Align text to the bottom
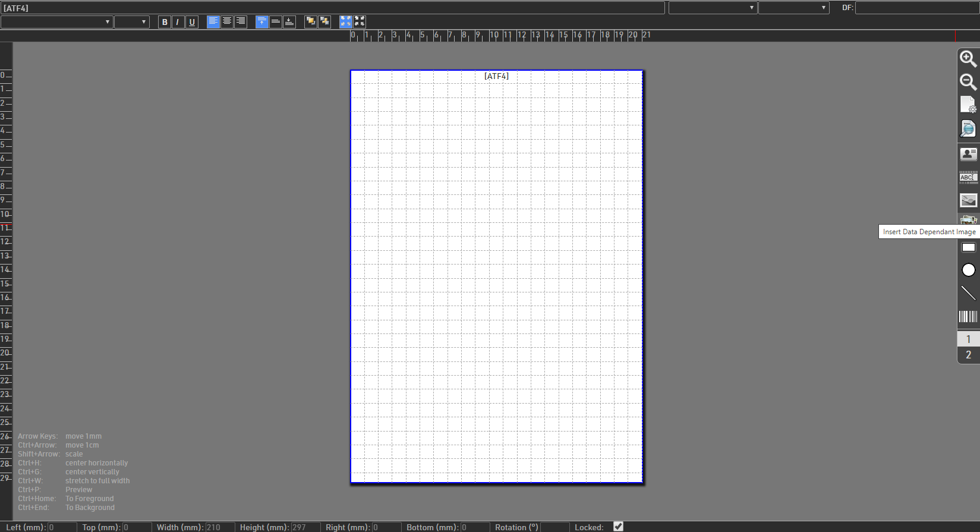 point(289,22)
